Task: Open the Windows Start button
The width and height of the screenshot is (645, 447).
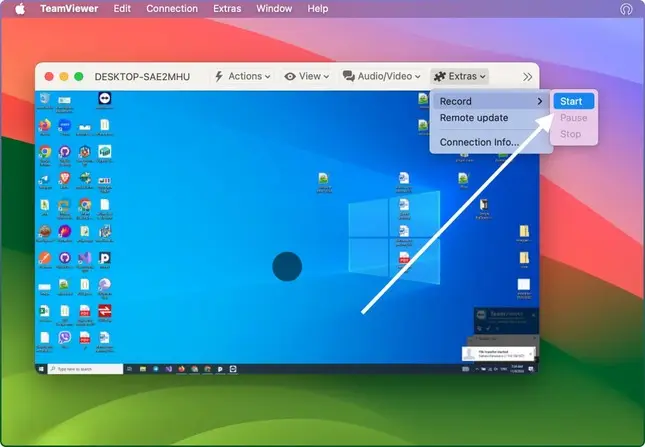Action: [41, 369]
